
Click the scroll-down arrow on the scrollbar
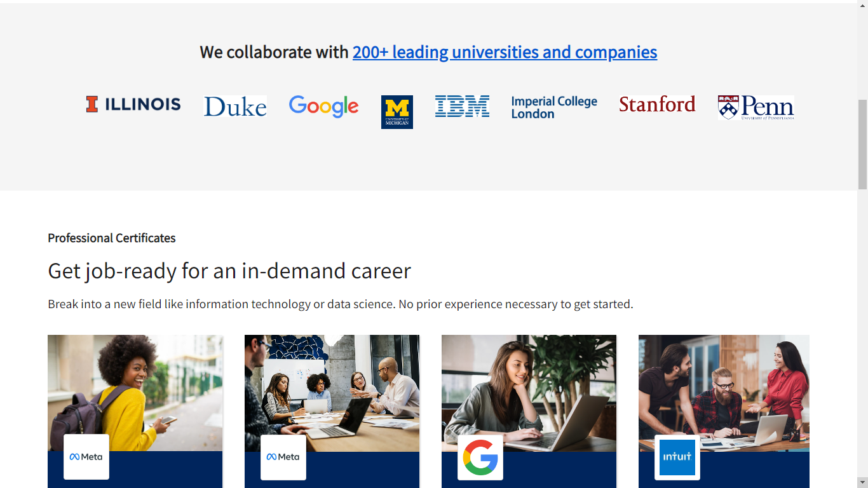(863, 483)
